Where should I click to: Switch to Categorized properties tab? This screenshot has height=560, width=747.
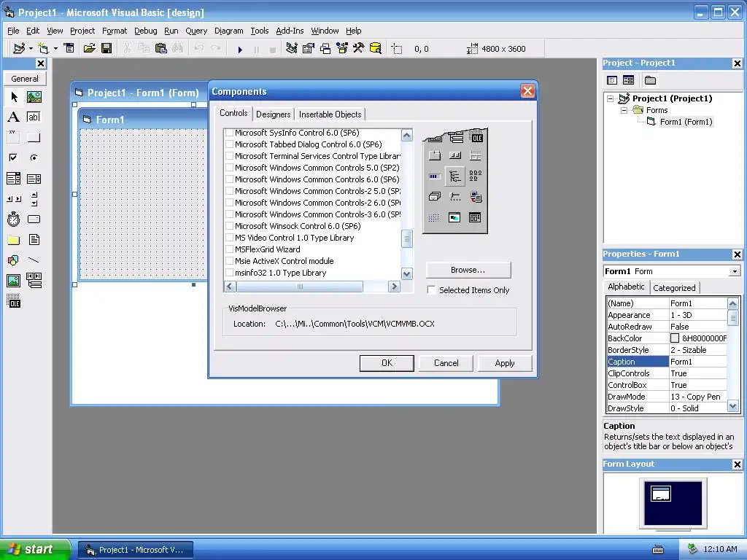point(674,287)
